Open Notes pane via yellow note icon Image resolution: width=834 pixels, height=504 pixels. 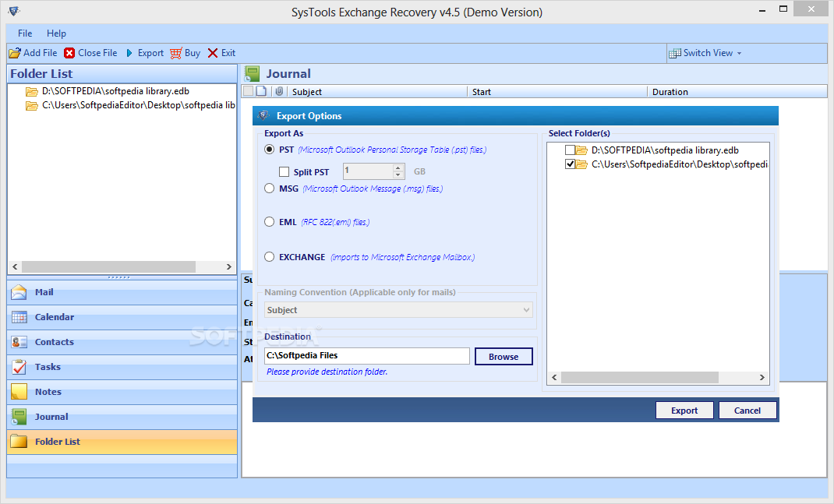[19, 392]
